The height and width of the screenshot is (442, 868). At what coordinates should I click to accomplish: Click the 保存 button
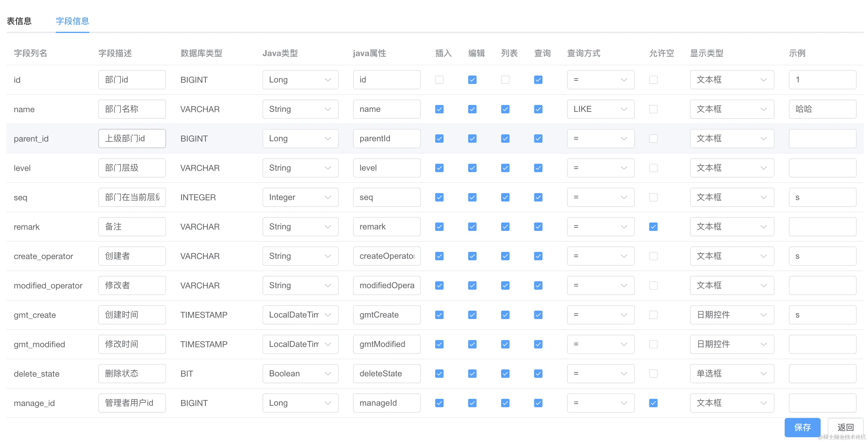802,427
